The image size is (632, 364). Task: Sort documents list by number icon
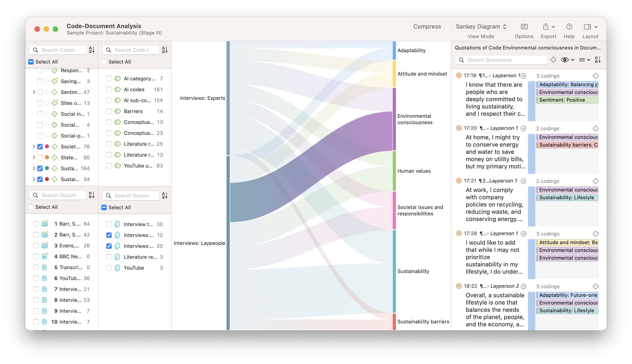(91, 195)
